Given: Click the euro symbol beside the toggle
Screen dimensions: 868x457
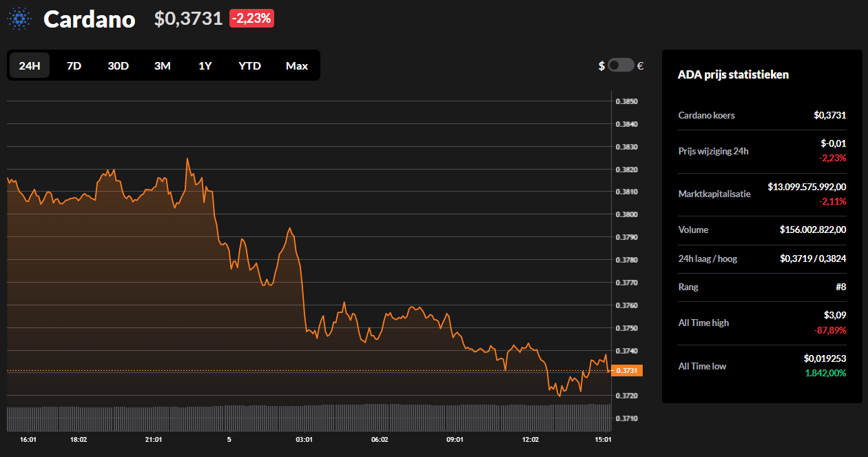Looking at the screenshot, I should 641,65.
